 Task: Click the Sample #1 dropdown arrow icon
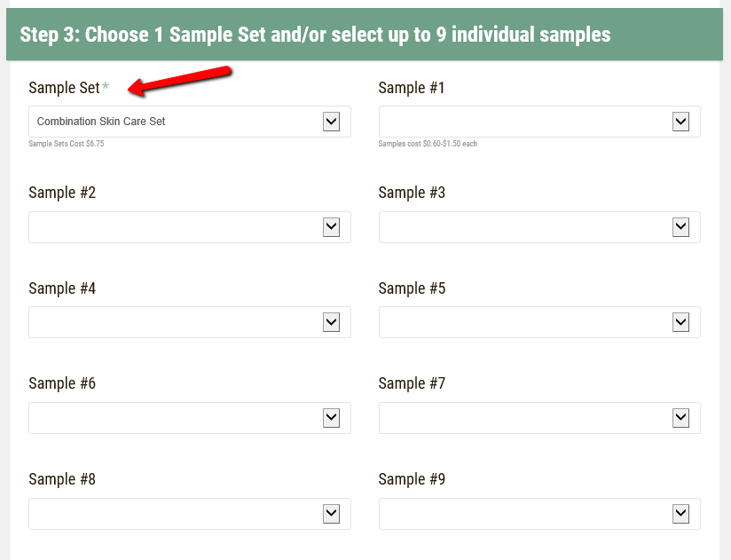[x=680, y=122]
